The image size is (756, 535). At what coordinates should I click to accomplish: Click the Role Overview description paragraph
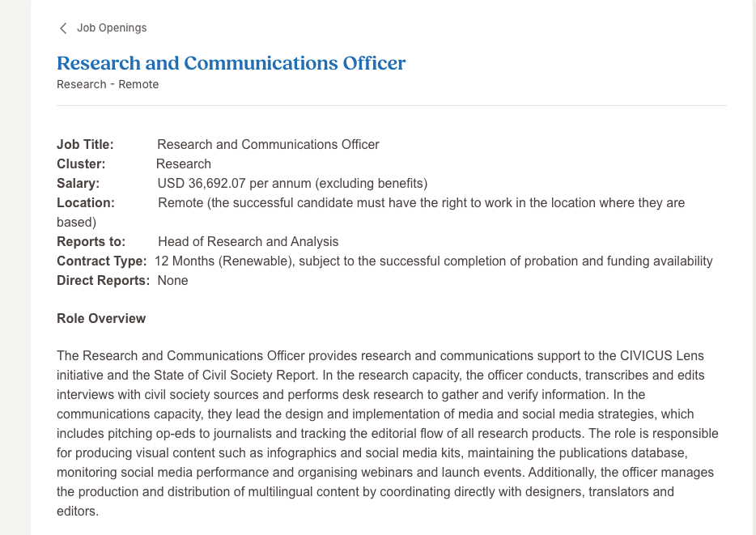click(387, 433)
